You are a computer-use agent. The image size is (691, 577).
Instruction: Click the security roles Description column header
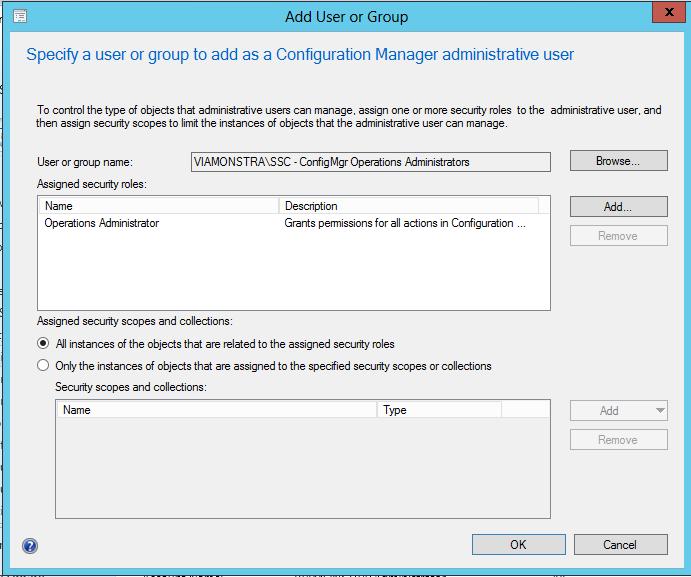click(x=409, y=206)
